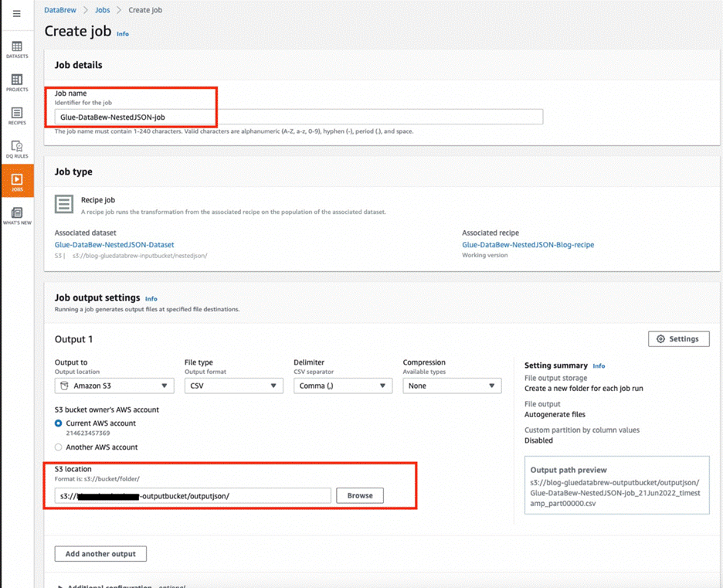Click 'Working version' under Associated recipe
This screenshot has height=588, width=723.
pos(484,256)
